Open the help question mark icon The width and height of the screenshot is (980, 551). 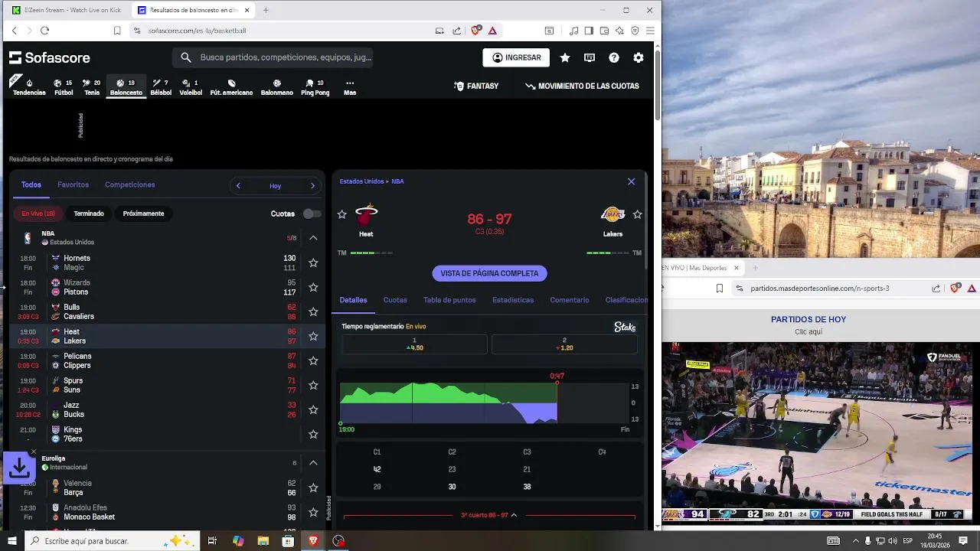click(x=614, y=57)
